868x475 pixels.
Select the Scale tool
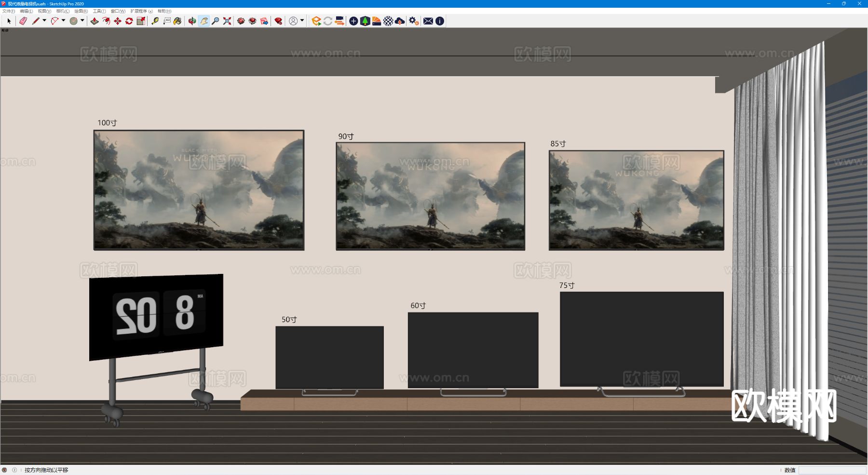click(x=141, y=21)
